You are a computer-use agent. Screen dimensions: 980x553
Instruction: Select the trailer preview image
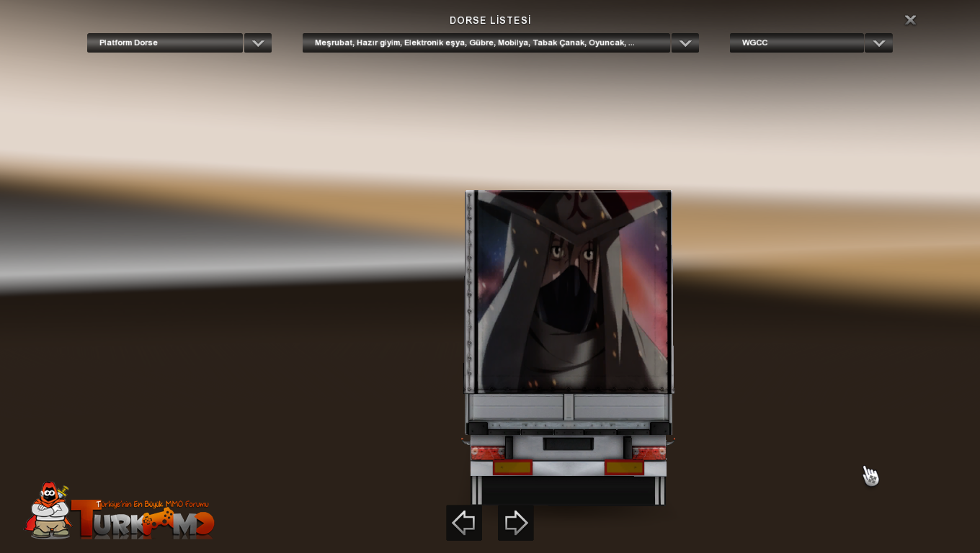tap(569, 347)
